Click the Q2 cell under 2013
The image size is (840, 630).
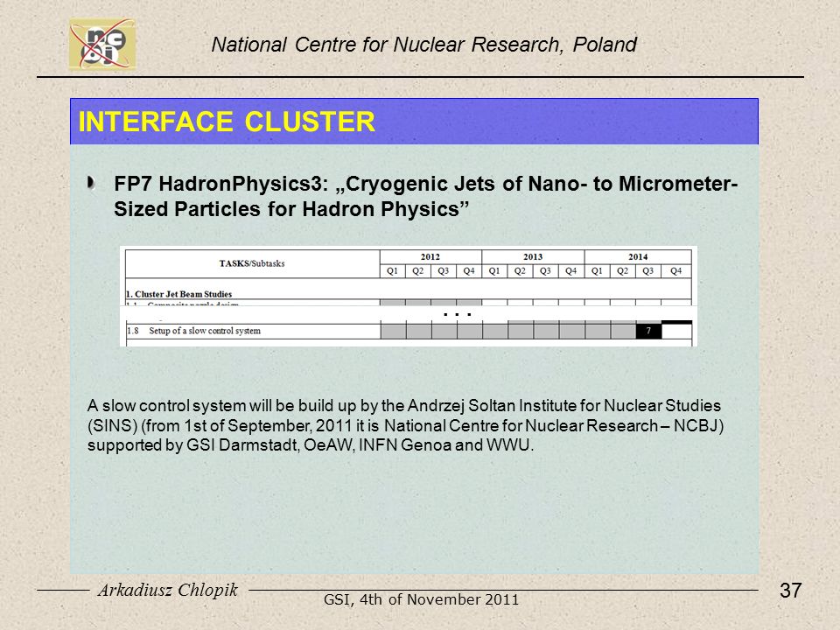(520, 271)
